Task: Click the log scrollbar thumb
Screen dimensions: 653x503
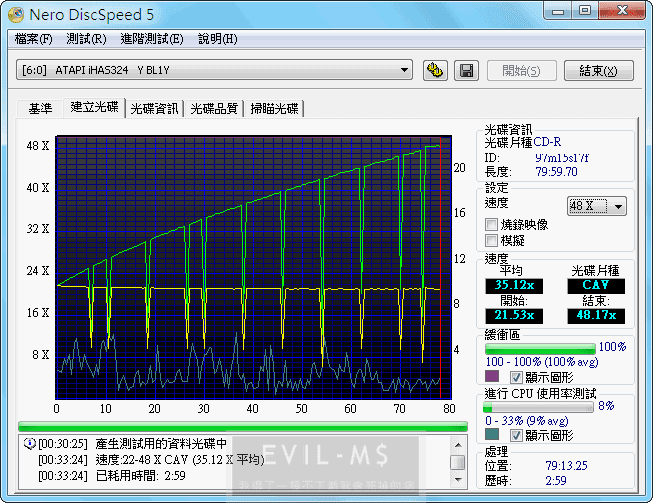Action: 458,463
